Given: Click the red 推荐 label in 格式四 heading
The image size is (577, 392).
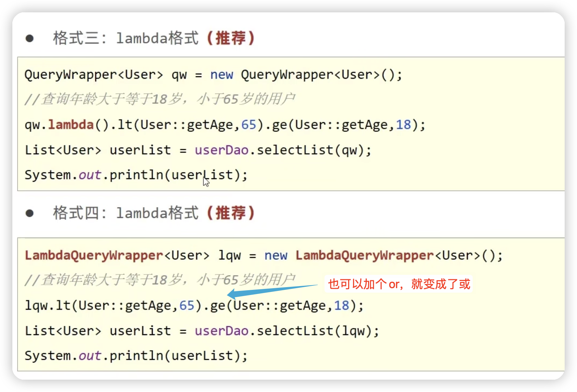Looking at the screenshot, I should point(231,213).
